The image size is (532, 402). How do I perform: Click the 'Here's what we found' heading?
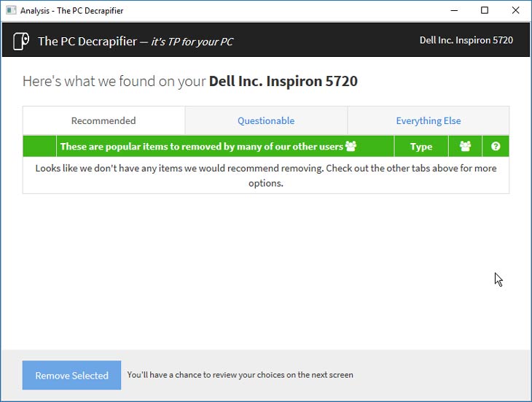[190, 82]
